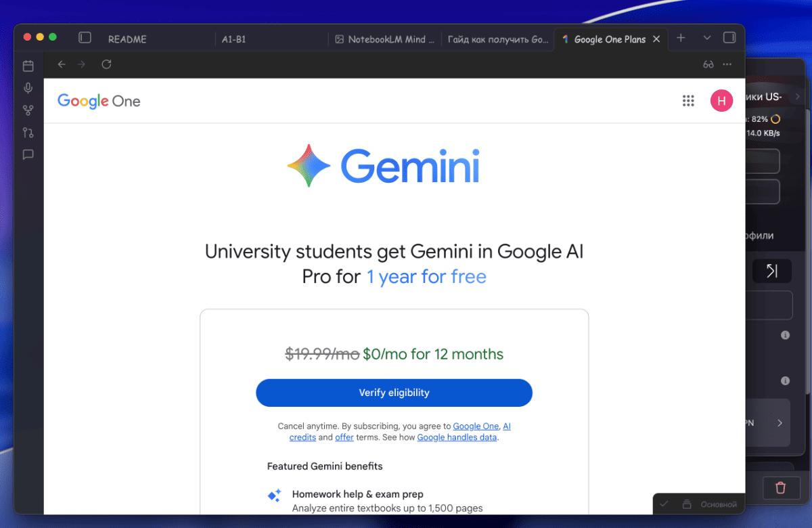Open a new tab with plus button
Image resolution: width=812 pixels, height=528 pixels.
point(681,38)
